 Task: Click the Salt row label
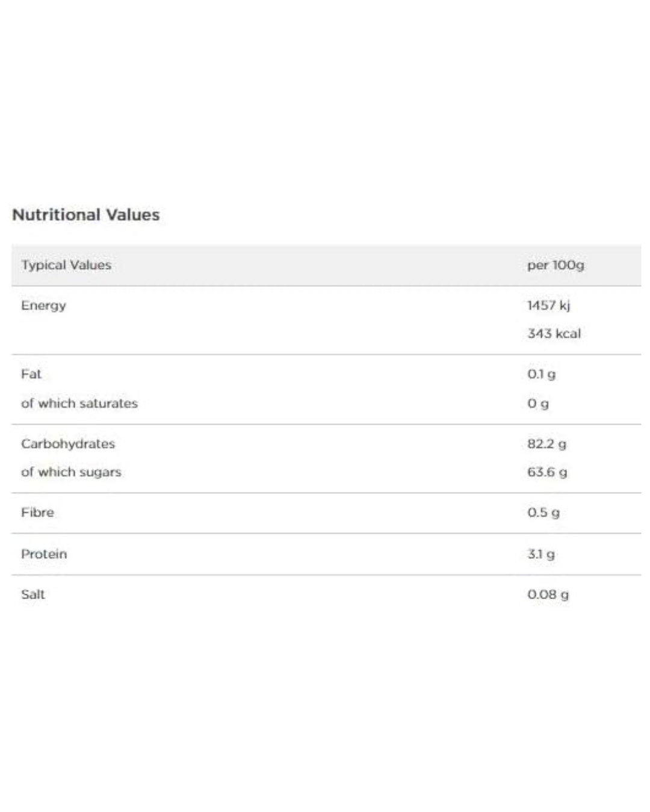33,594
